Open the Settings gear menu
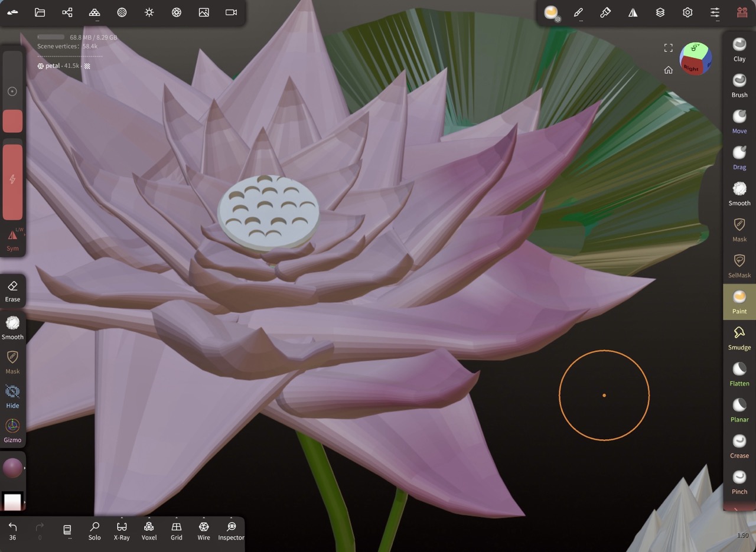Screen dimensions: 756x552 coord(687,12)
